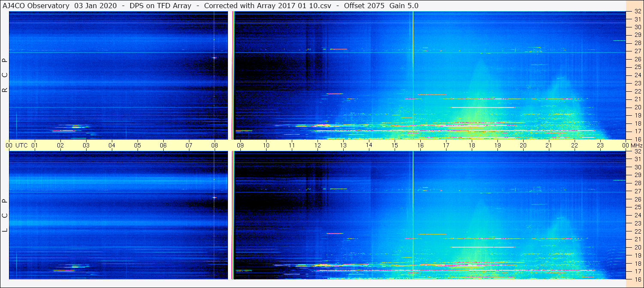Click the 19 MHz label of LCP panel
644x288 pixels.
pyautogui.click(x=638, y=255)
